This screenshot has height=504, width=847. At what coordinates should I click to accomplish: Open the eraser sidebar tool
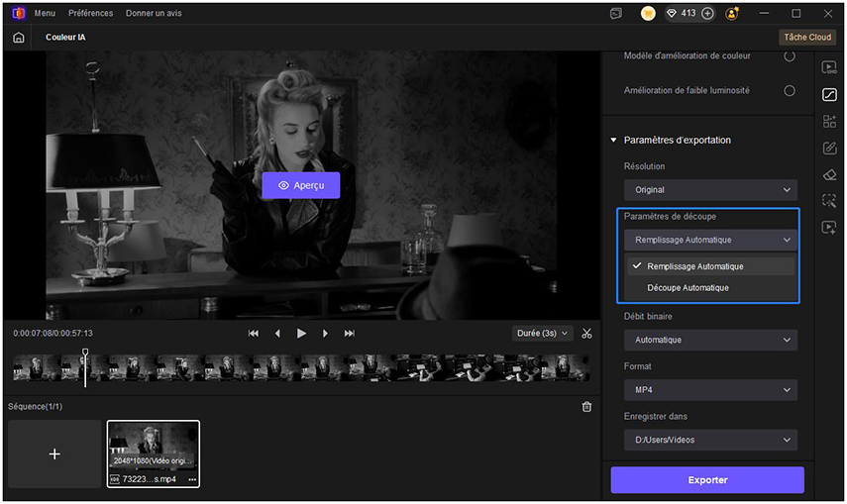click(829, 174)
